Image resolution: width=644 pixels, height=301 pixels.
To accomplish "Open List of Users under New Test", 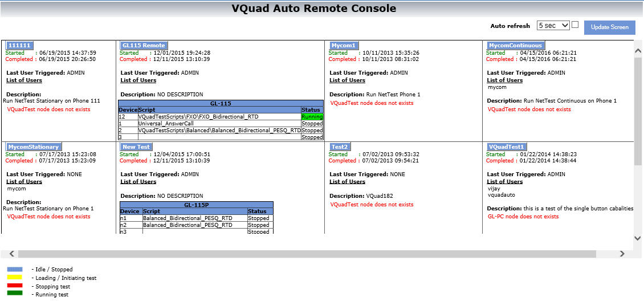I will point(138,181).
